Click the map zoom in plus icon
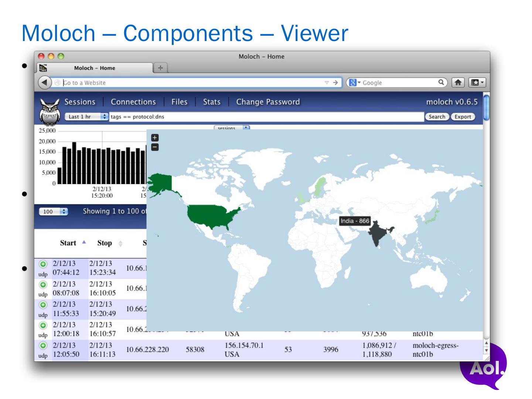The image size is (532, 399). [155, 138]
